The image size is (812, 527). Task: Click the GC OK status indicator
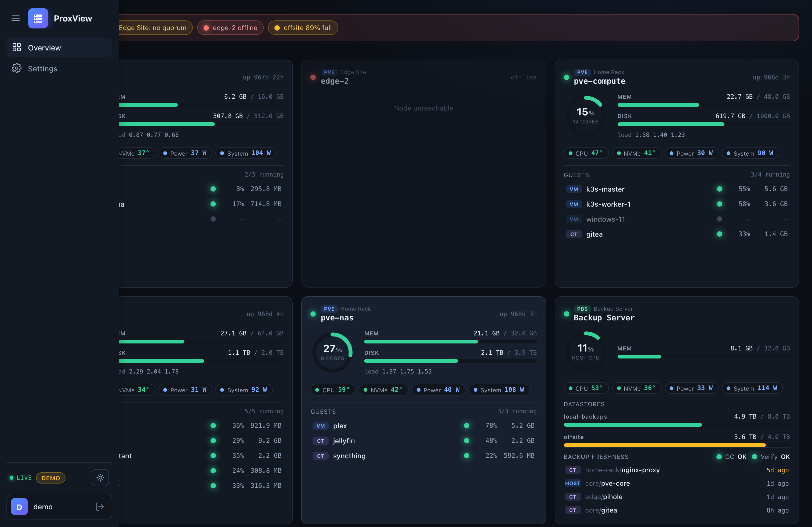click(x=731, y=457)
